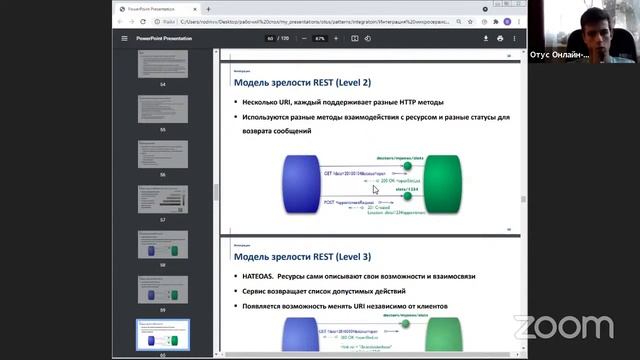The width and height of the screenshot is (640, 360).
Task: Click the 'Отус Онлайн' participant name label
Action: [559, 54]
